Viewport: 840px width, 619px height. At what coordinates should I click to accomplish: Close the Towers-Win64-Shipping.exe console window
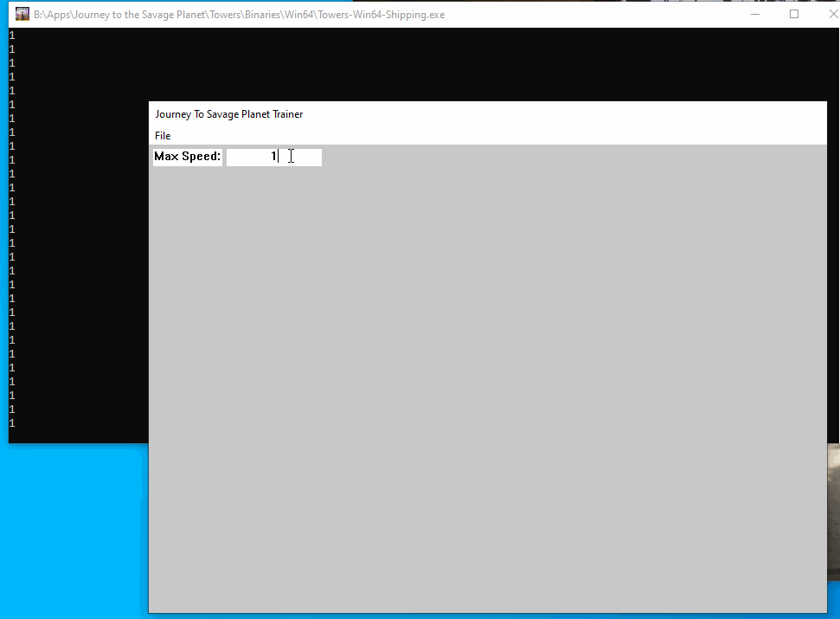[832, 15]
